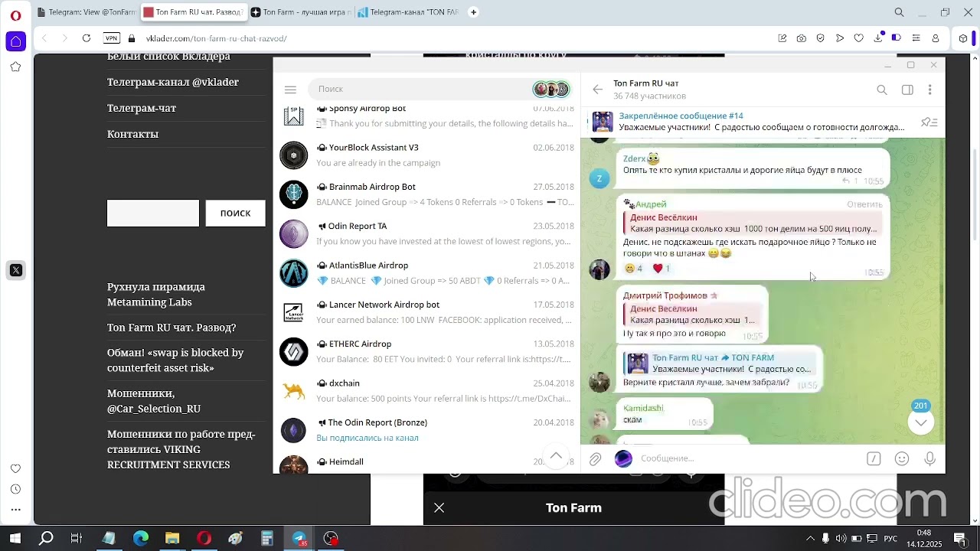
Task: Click the laughing emoji reaction with 4
Action: tap(634, 269)
